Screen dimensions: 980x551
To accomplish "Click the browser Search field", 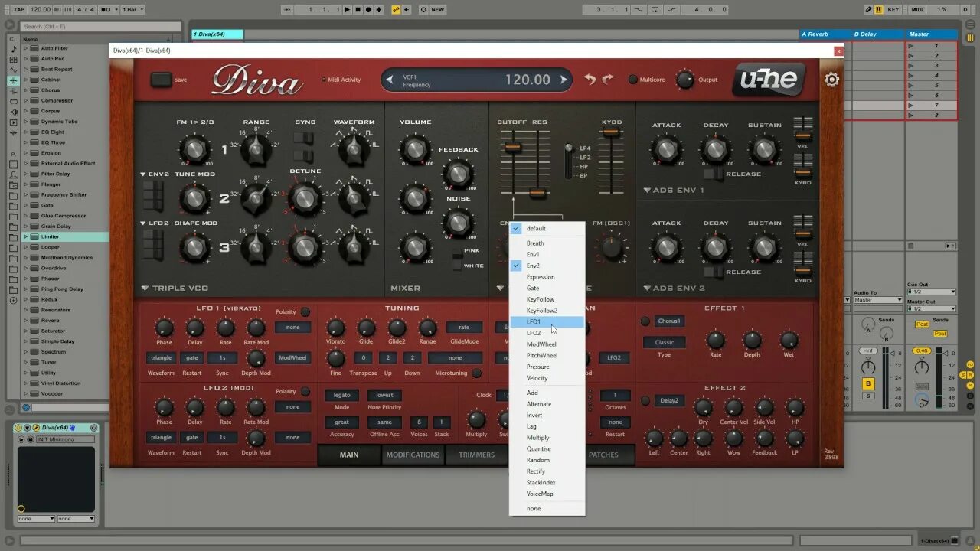I will pos(101,27).
